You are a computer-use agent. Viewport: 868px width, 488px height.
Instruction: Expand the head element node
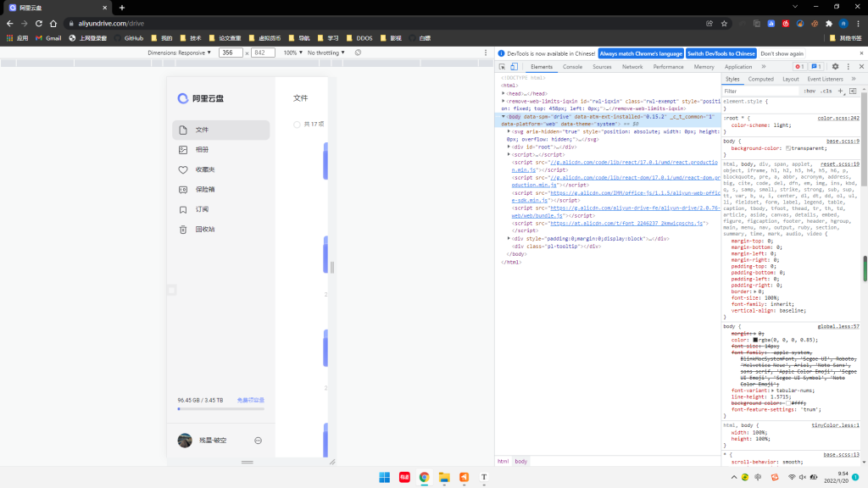pyautogui.click(x=504, y=93)
